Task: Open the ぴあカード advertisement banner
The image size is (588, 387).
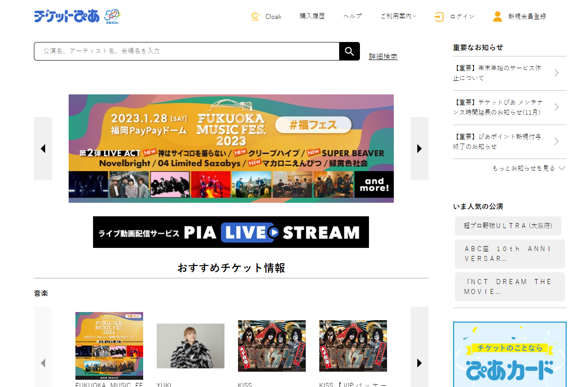Action: pyautogui.click(x=510, y=354)
